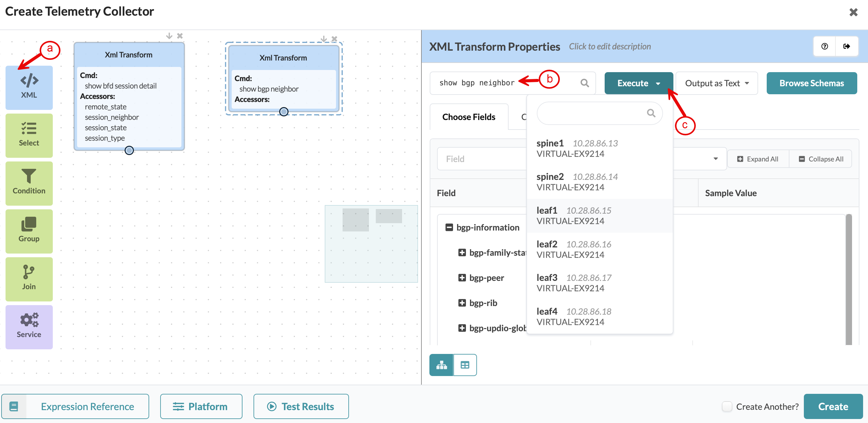
Task: Open the Service gears tool
Action: click(x=29, y=327)
